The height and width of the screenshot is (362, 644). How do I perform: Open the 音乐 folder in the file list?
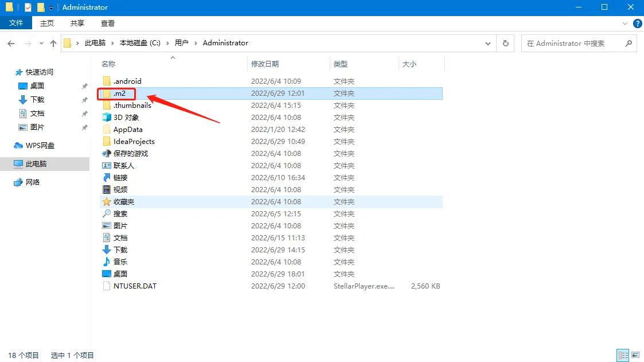(x=121, y=262)
